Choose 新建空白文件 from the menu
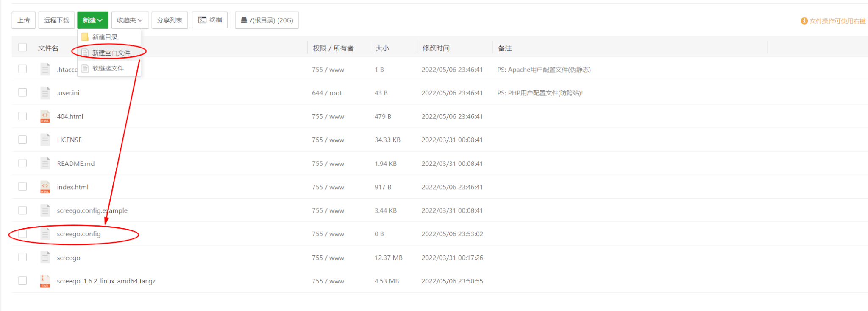Screen dimensions: 868x311 (109, 53)
